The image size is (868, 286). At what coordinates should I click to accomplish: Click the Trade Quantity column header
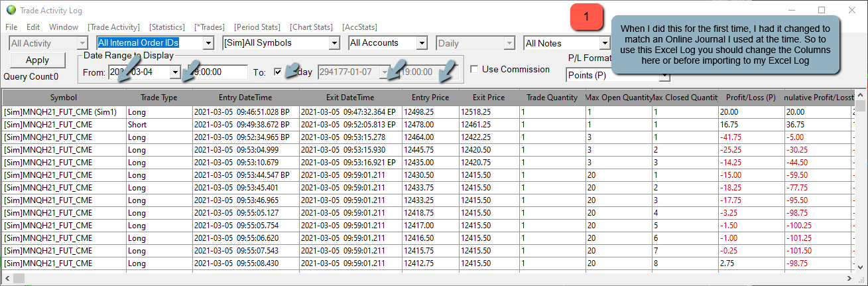coord(552,97)
